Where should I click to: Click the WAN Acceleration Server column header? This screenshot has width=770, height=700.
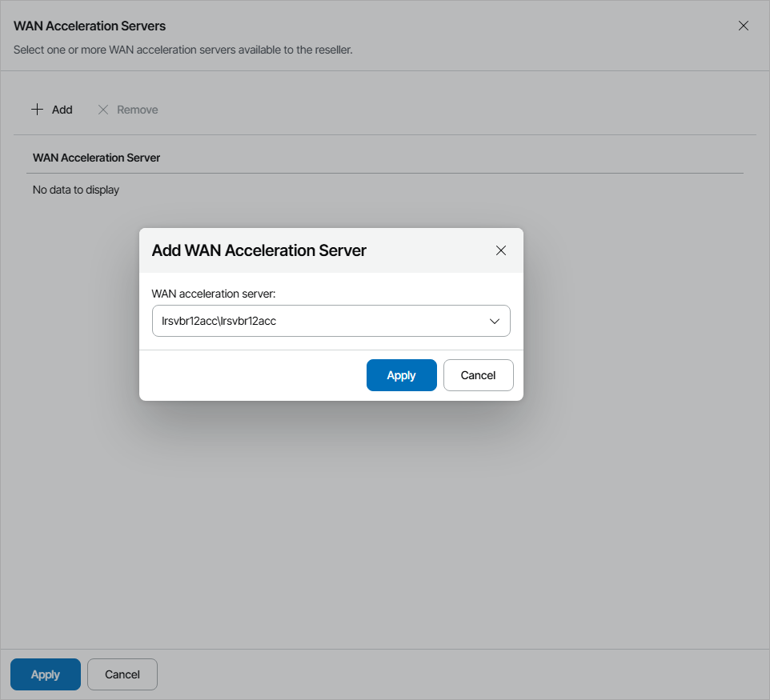coord(96,158)
